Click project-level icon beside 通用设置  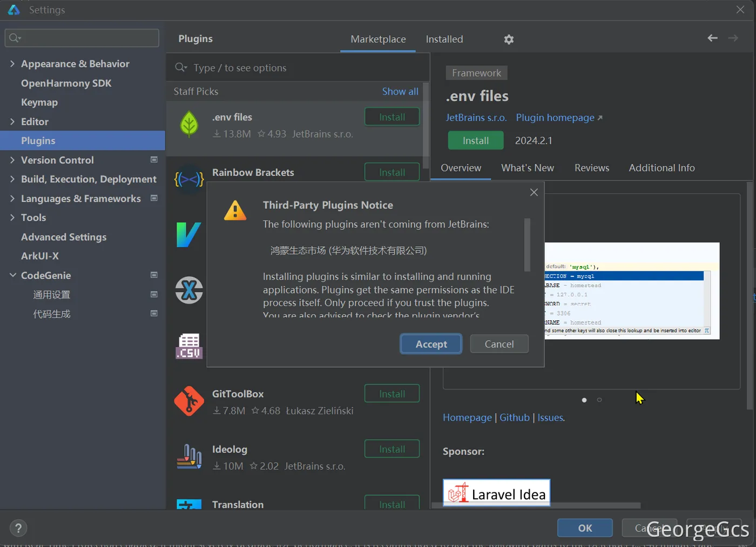pyautogui.click(x=154, y=294)
